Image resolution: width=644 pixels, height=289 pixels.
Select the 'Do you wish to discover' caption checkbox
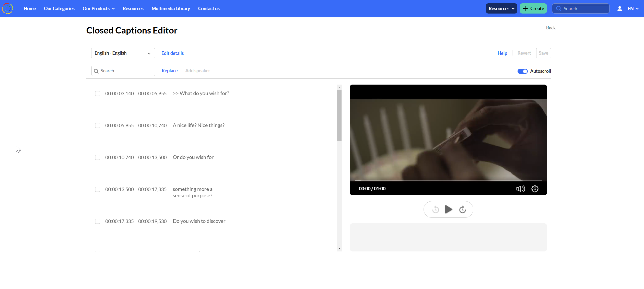pos(98,221)
